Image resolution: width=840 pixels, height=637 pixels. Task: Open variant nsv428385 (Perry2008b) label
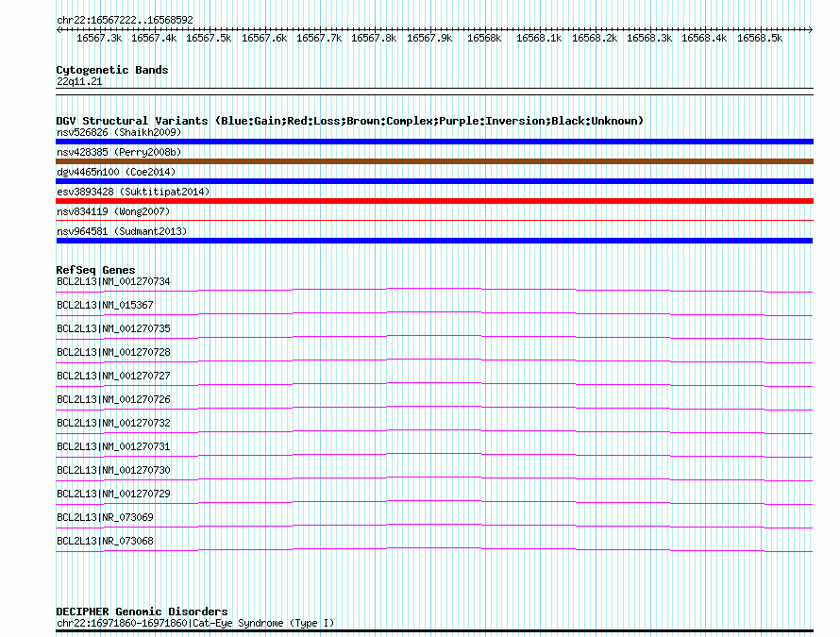click(x=119, y=152)
